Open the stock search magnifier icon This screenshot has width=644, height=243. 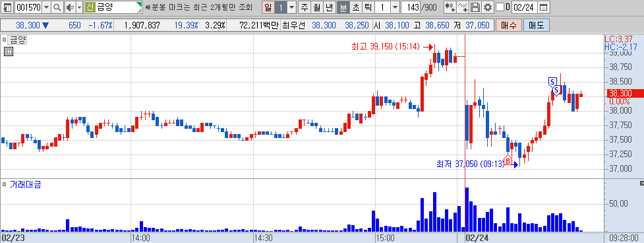coord(57,7)
